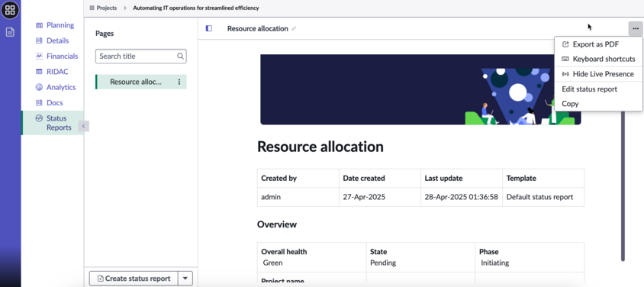Click the Pages panel heading
This screenshot has height=287, width=644.
click(105, 34)
